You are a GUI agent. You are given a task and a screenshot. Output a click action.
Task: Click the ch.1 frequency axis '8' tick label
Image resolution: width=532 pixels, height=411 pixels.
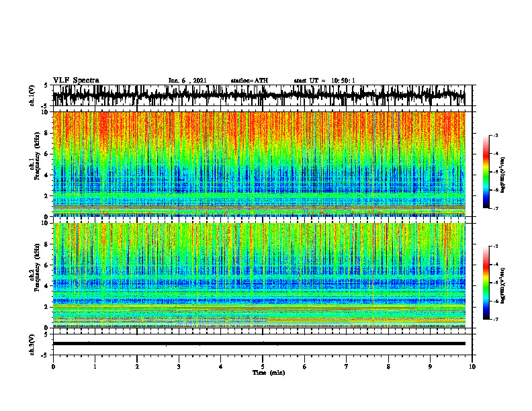coord(47,133)
